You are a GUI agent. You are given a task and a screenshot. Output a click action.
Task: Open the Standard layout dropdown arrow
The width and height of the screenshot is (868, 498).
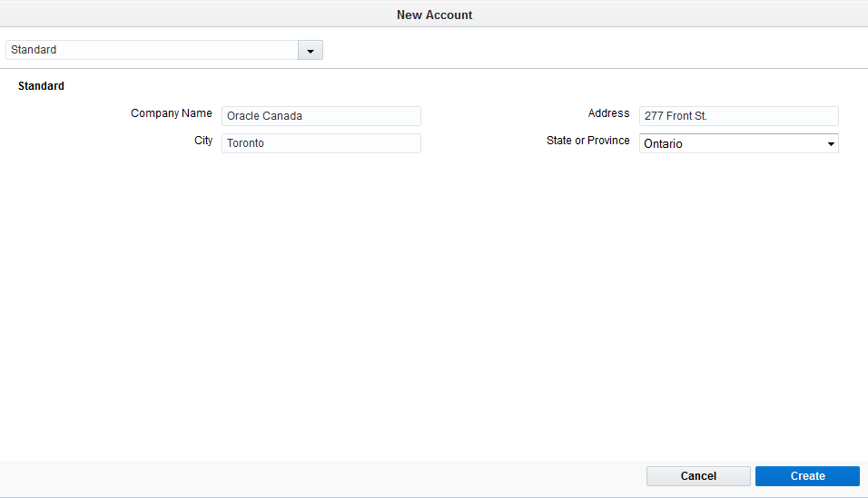[x=310, y=50]
